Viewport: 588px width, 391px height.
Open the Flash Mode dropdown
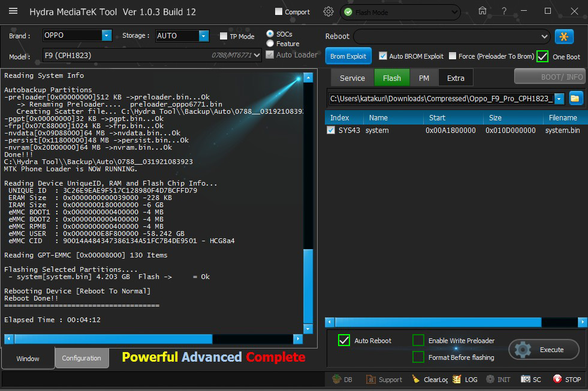pos(454,13)
